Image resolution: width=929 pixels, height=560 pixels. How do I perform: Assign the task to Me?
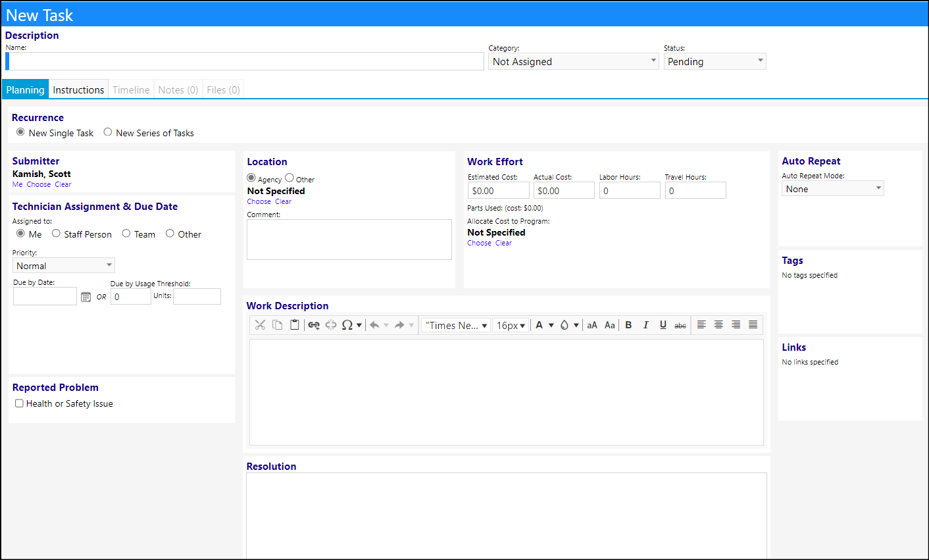21,234
